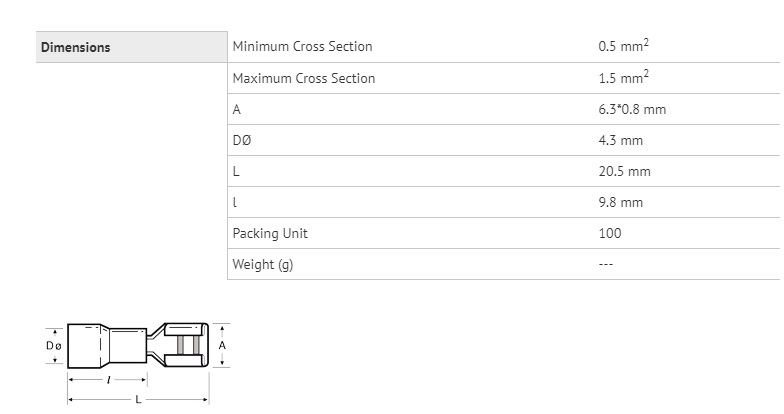Click the Dimensions section header
The height and width of the screenshot is (414, 784).
(76, 48)
